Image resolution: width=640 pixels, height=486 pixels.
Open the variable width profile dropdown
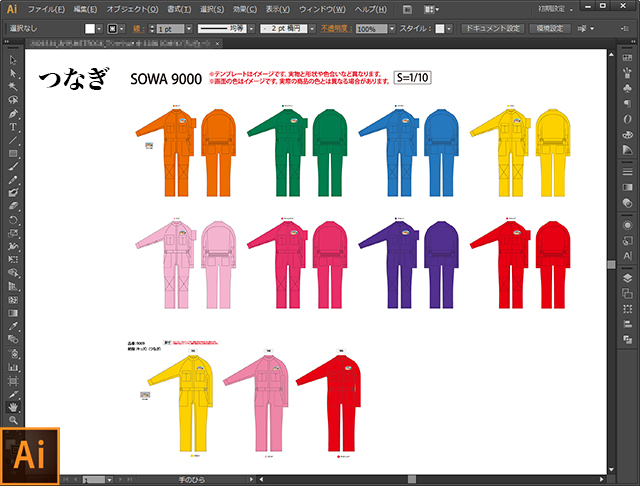(x=251, y=29)
